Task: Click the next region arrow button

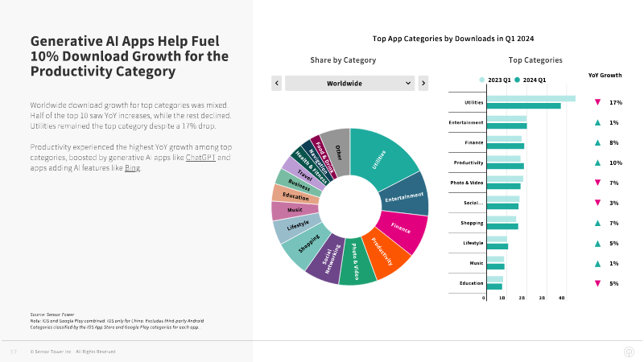Action: click(x=423, y=84)
